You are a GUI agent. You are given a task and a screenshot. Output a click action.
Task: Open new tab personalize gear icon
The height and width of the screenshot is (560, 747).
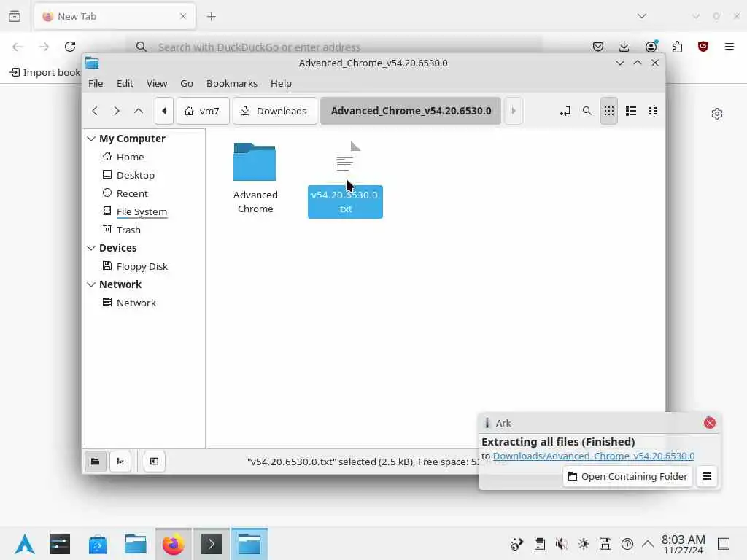point(717,114)
